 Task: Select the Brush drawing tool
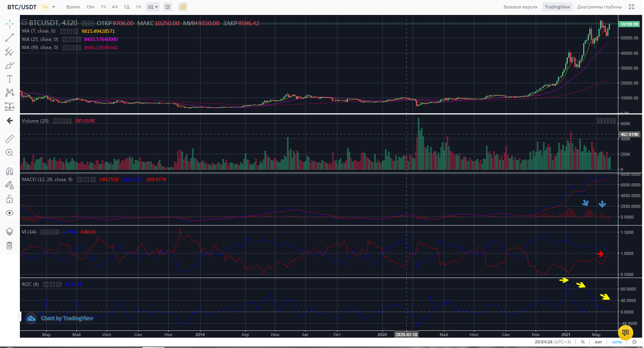(9, 65)
